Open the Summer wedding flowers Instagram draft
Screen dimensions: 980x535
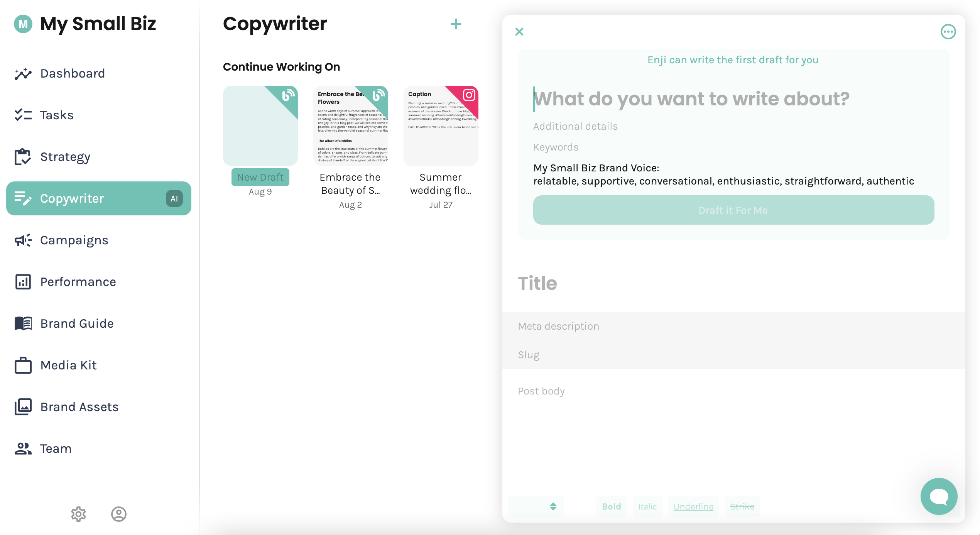click(x=441, y=126)
